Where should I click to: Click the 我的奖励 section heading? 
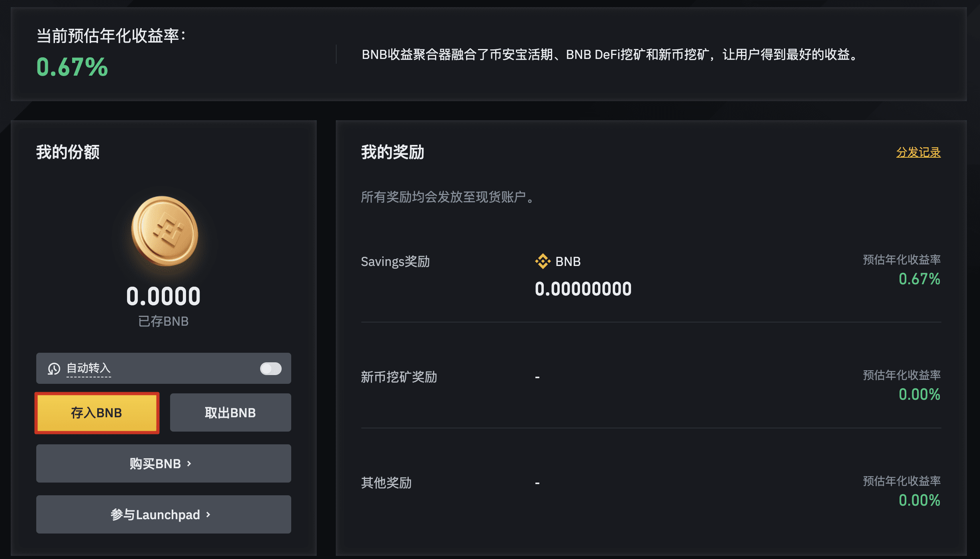pyautogui.click(x=392, y=152)
